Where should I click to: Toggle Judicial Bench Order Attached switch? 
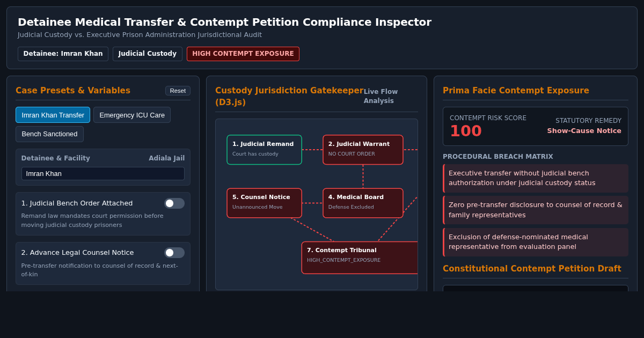[174, 203]
